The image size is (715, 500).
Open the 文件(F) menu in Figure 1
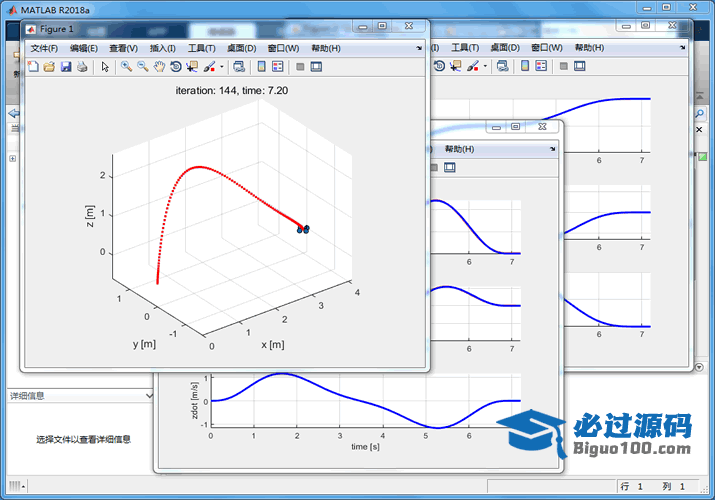tap(44, 48)
